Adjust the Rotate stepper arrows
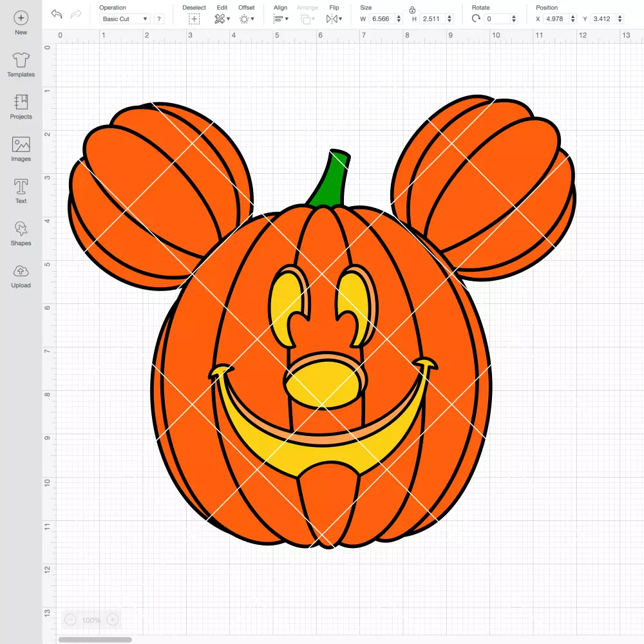The image size is (644, 644). (513, 19)
